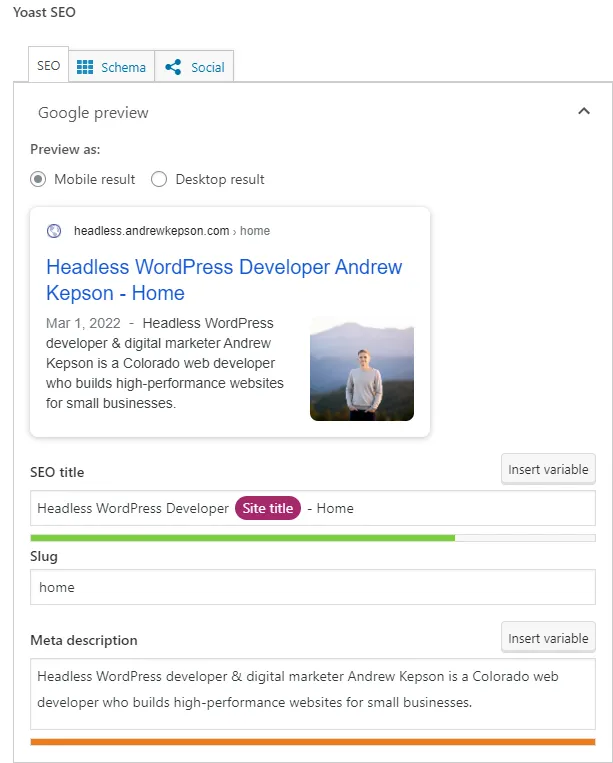Click the green SEO title progress bar
Image resolution: width=613 pixels, height=763 pixels.
pos(242,538)
